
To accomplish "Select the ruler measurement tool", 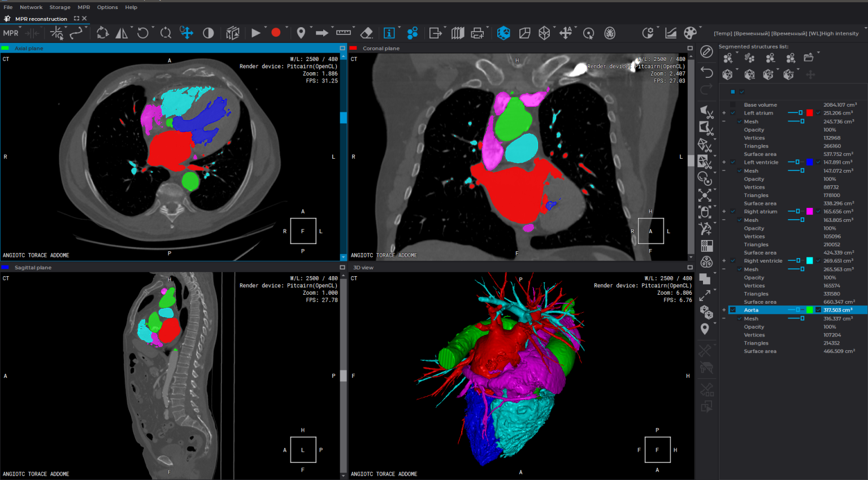I will tap(343, 33).
